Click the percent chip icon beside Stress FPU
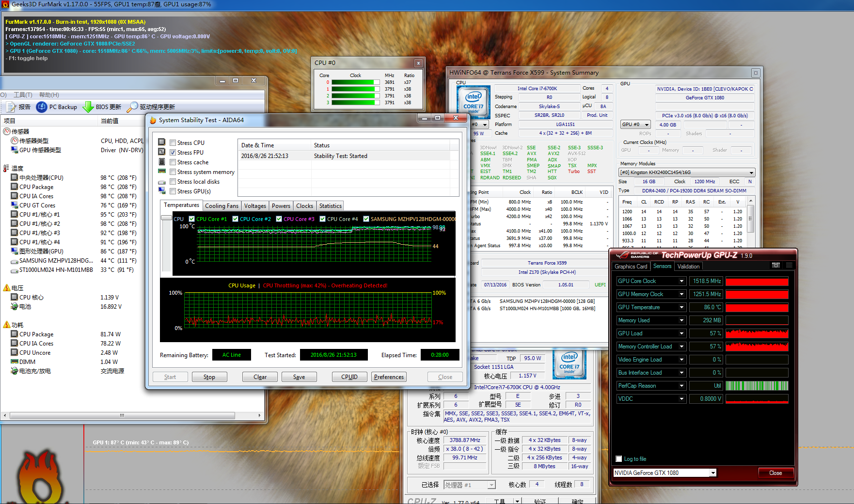Screen dimensions: 854x504 pos(162,152)
